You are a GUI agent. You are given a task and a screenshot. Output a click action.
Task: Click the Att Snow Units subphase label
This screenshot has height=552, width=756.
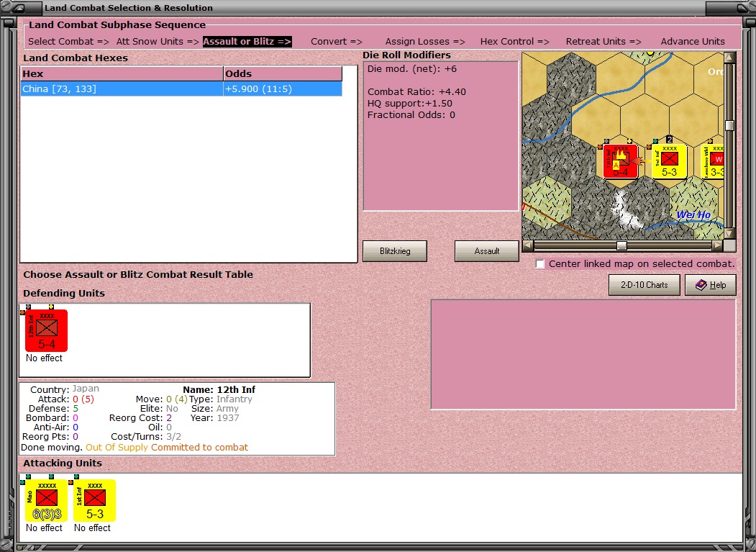pos(158,42)
